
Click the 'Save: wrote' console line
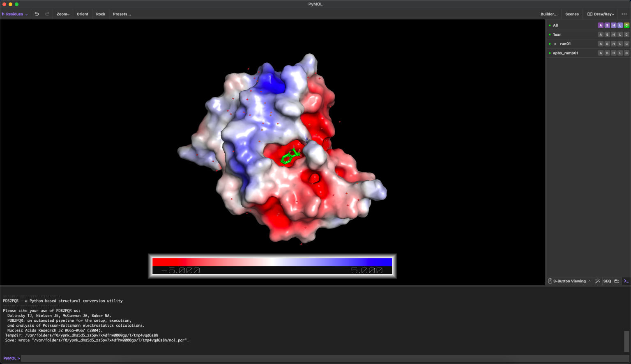coord(97,340)
